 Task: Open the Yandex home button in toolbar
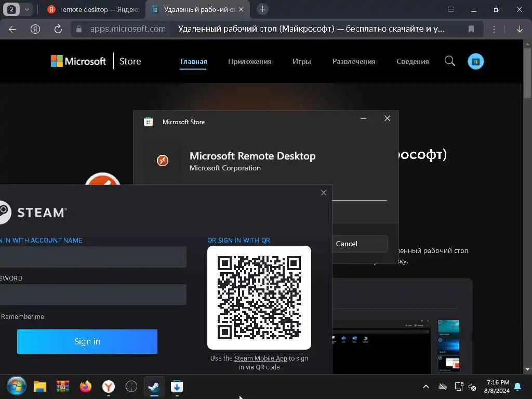pos(35,29)
